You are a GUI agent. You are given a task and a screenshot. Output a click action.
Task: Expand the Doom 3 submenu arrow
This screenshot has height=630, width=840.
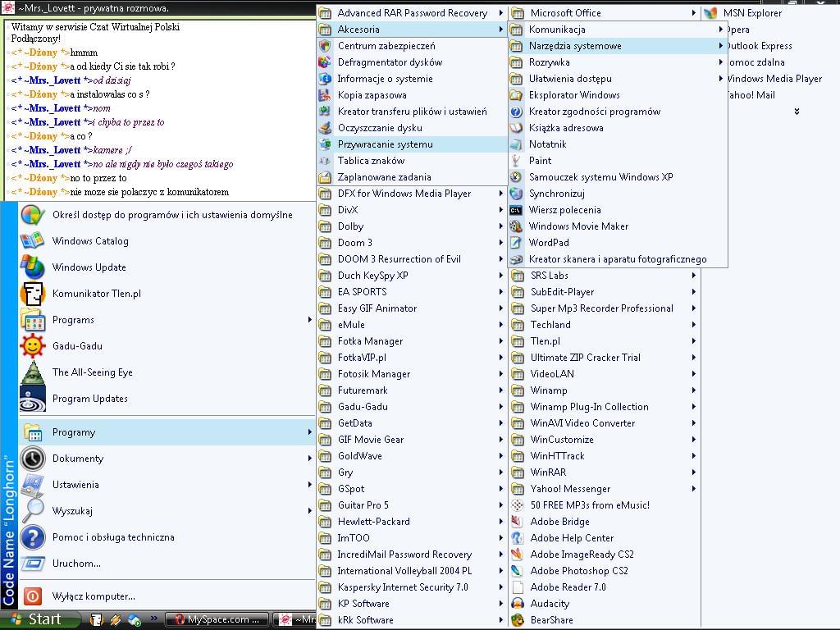[x=501, y=243]
